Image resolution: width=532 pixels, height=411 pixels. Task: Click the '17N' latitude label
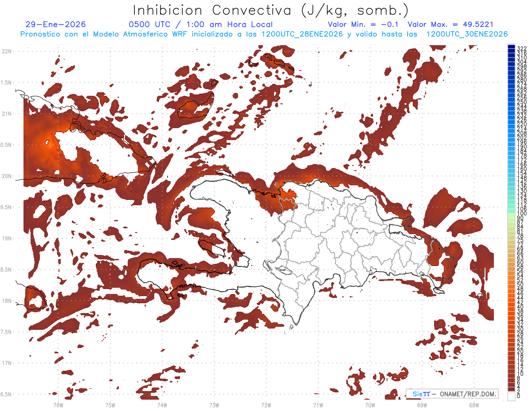(x=7, y=363)
